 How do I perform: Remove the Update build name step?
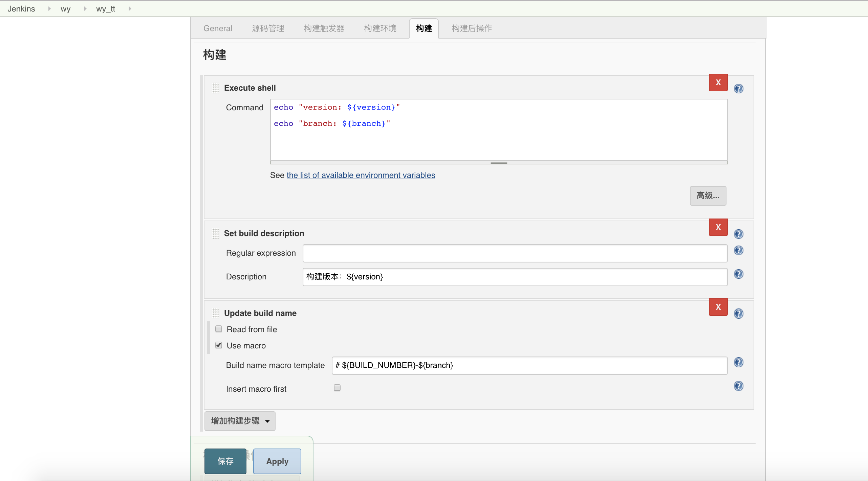718,307
